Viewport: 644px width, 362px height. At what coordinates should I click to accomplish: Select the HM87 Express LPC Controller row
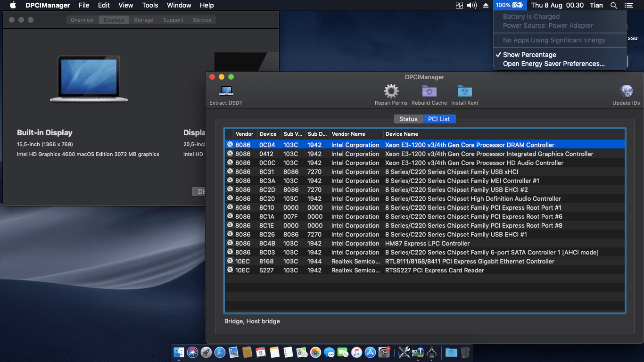425,243
